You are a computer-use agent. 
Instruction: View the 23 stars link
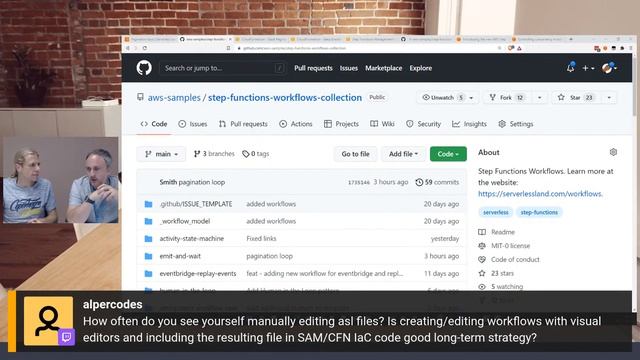tap(496, 273)
